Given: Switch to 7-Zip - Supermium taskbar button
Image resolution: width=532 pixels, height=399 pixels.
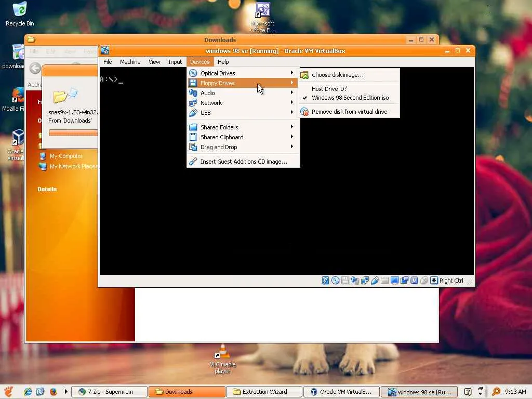Looking at the screenshot, I should point(110,392).
